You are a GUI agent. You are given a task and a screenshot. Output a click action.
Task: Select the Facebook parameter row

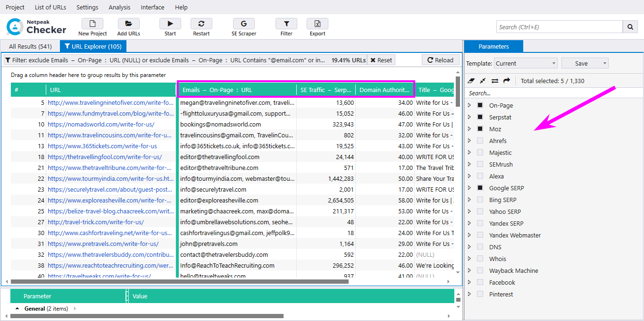(502, 282)
